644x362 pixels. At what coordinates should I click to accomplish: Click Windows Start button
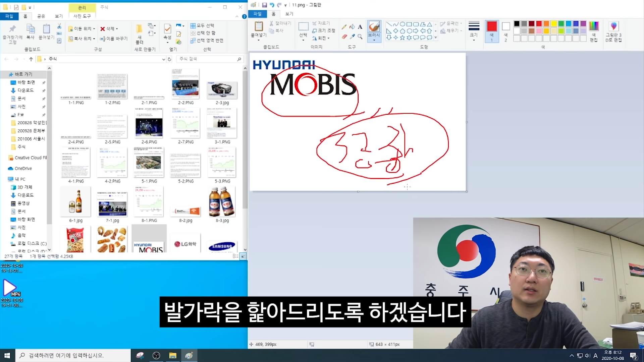coord(7,355)
